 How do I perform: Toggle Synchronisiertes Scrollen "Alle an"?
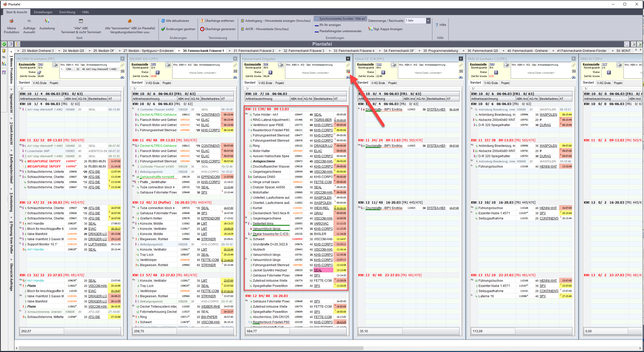pyautogui.click(x=340, y=19)
